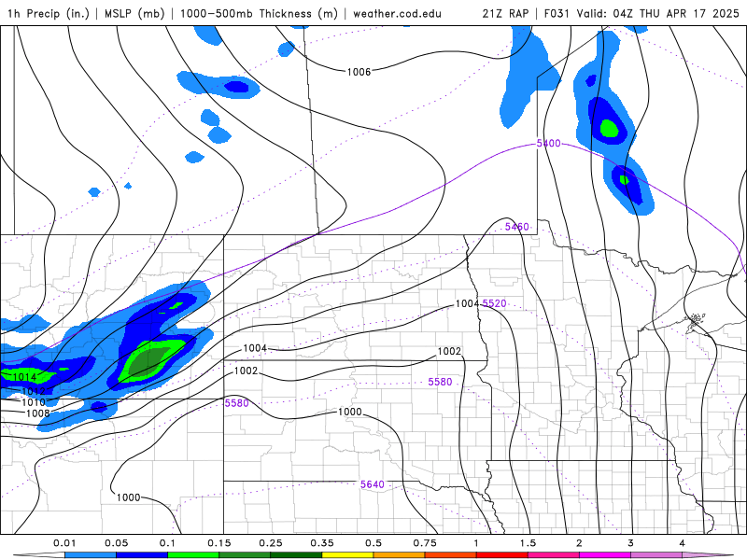
Task: Click the 1.5 legend value
Action: [528, 543]
